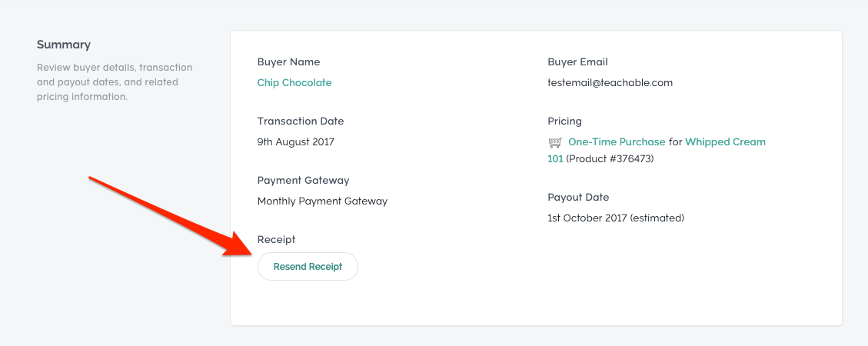Click the Summary description paragraph
This screenshot has width=868, height=346.
115,82
